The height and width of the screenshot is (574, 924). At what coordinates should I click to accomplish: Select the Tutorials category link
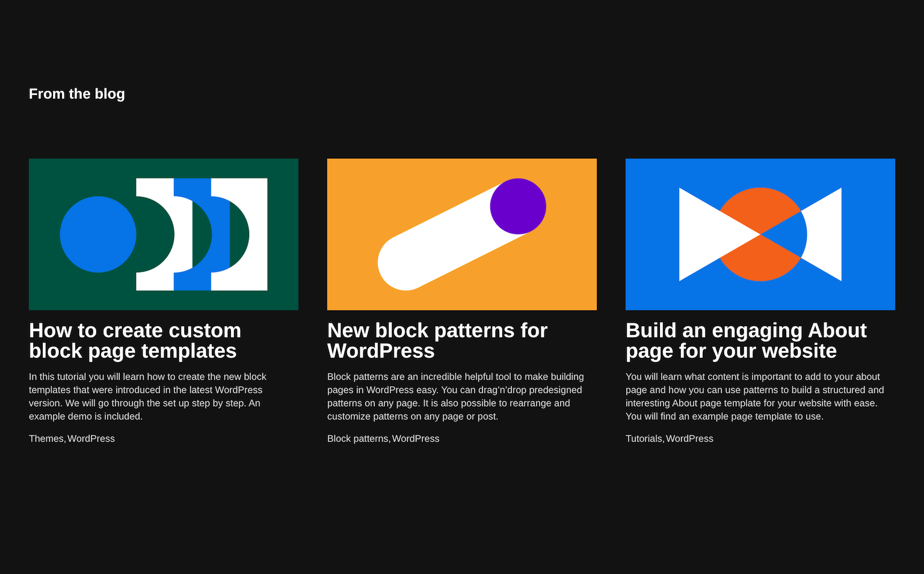(x=644, y=439)
